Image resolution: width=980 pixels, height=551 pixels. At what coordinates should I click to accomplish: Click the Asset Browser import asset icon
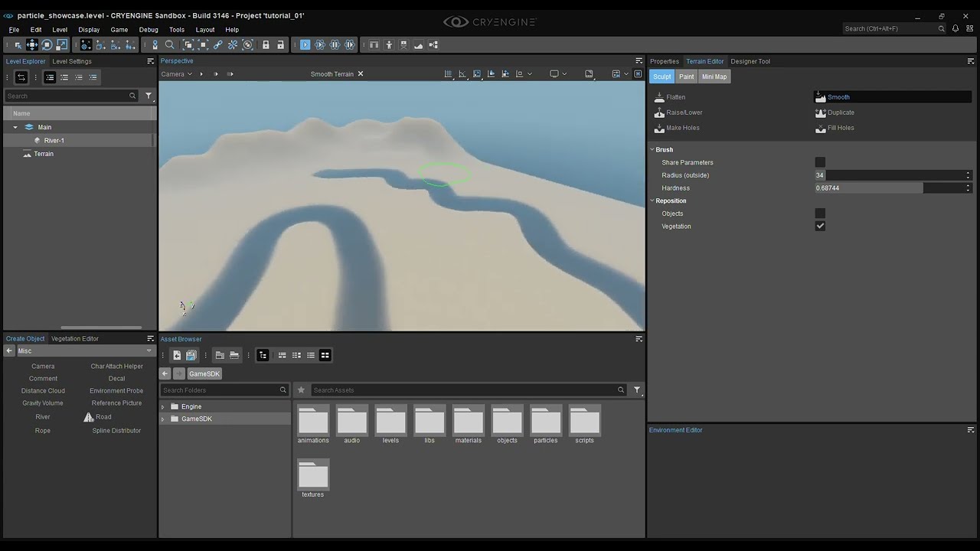click(x=177, y=355)
